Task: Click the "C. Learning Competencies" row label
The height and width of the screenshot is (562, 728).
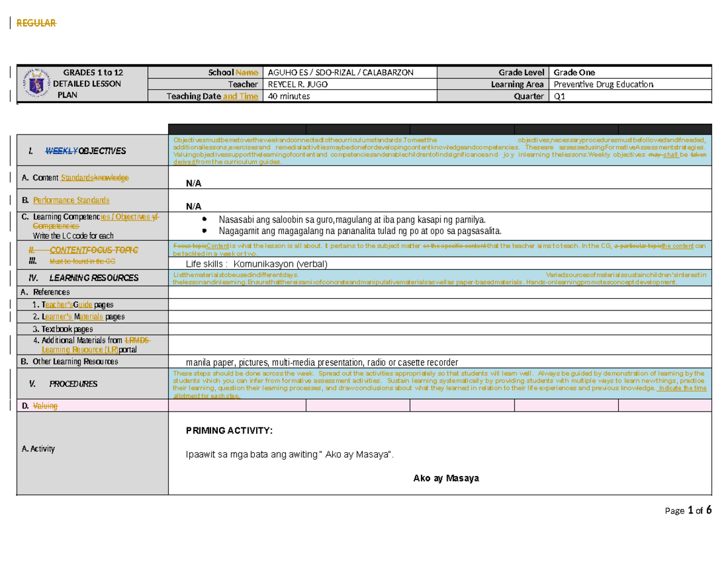Action: [x=90, y=221]
